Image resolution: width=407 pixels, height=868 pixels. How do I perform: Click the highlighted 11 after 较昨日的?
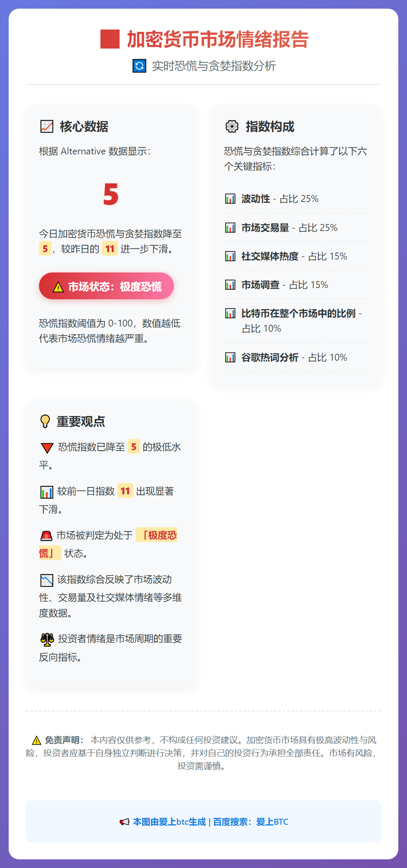[x=110, y=249]
